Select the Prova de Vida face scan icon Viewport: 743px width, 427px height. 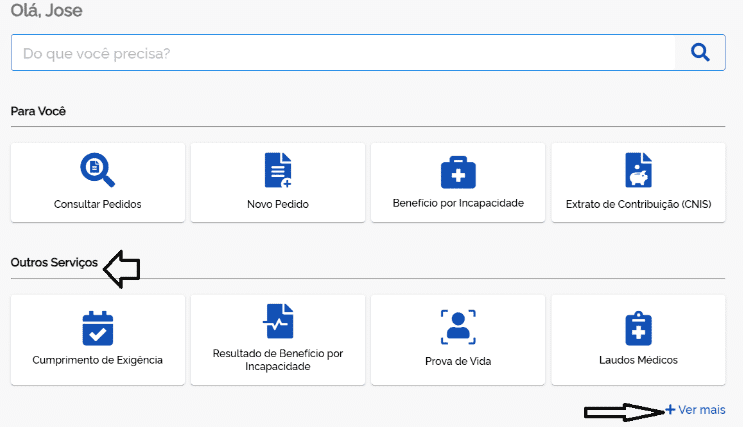point(458,327)
